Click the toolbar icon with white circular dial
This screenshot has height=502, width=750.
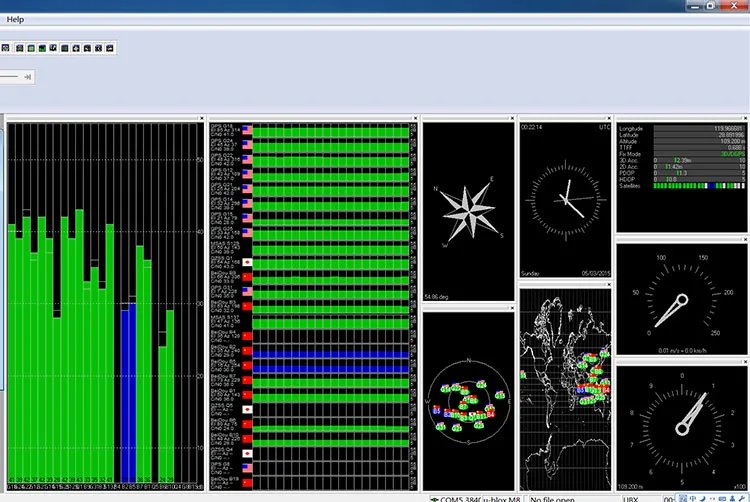tap(98, 48)
